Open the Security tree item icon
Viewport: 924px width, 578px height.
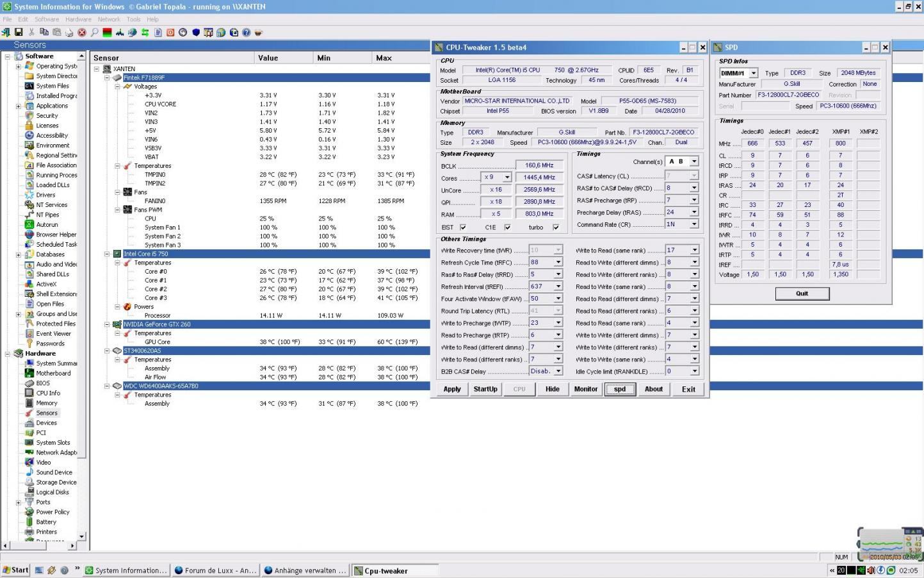point(29,116)
